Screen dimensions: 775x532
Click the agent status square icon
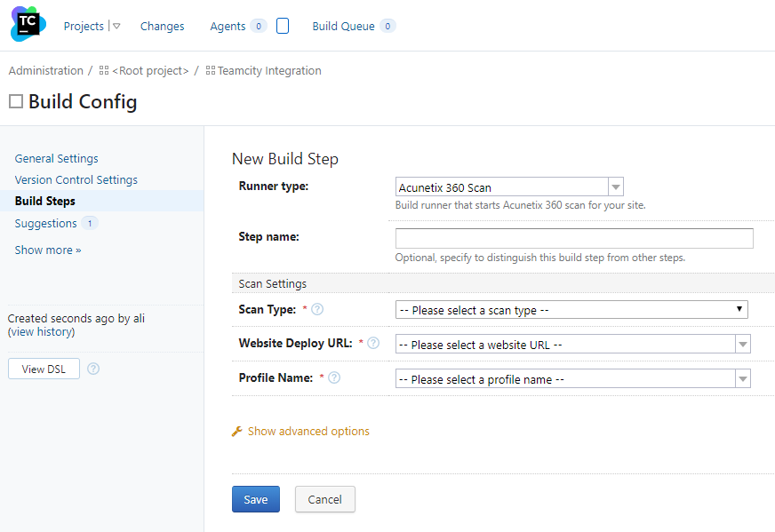(x=283, y=26)
